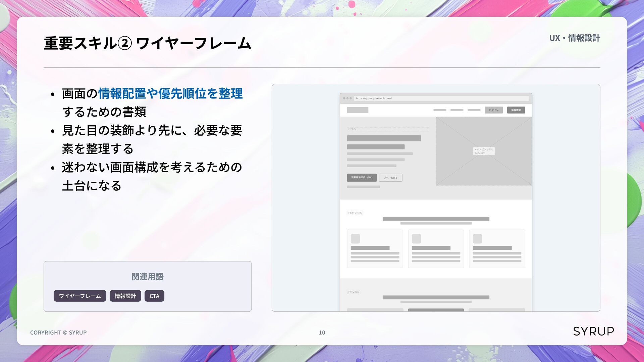Viewport: 644px width, 362px height.
Task: Click the FEATURES section label
Action: click(x=355, y=213)
